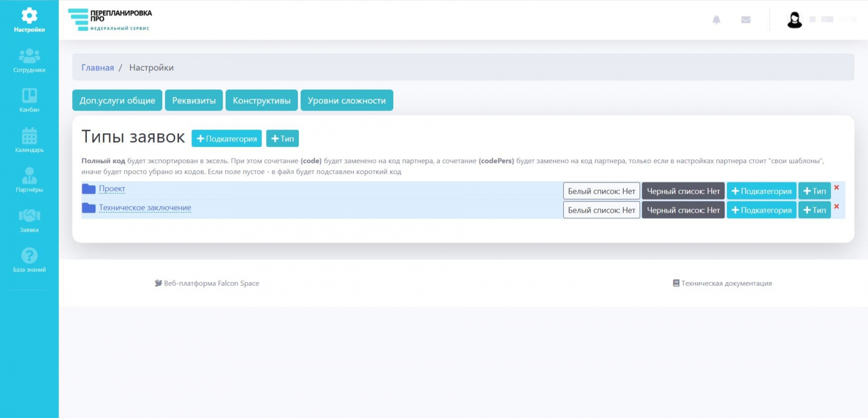
Task: Open Техническая документация footer link
Action: pyautogui.click(x=722, y=283)
